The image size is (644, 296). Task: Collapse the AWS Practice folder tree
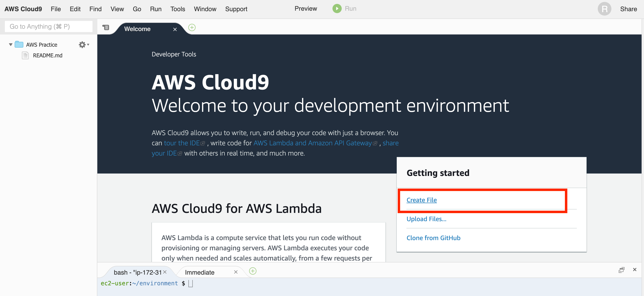(10, 44)
